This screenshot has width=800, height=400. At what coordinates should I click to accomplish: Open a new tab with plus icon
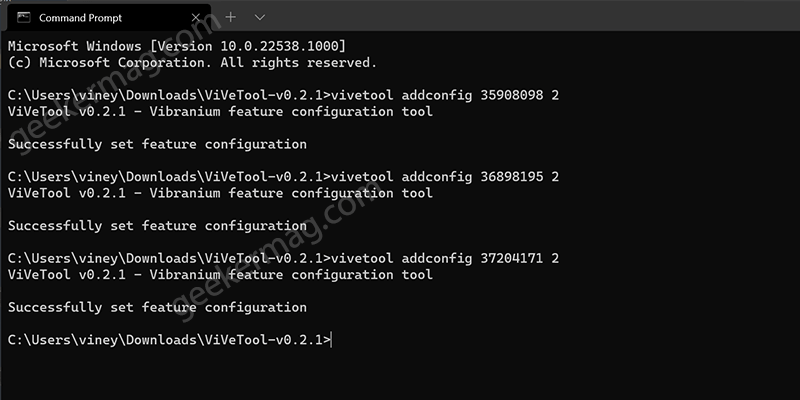[x=231, y=17]
